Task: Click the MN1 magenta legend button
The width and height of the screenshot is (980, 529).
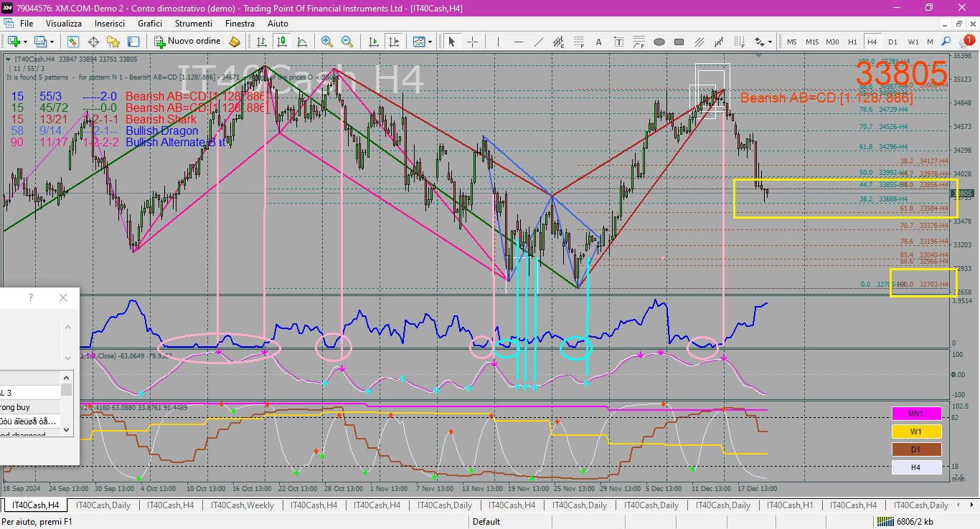Action: 916,414
